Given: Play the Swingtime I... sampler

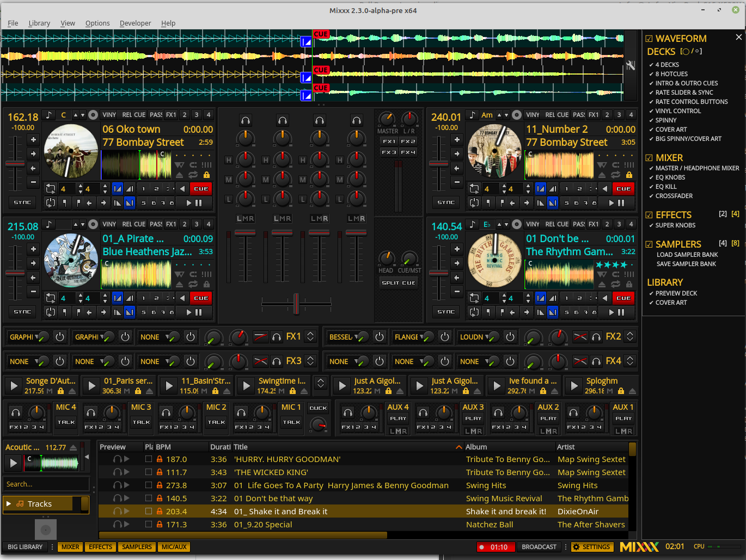Looking at the screenshot, I should pos(246,386).
